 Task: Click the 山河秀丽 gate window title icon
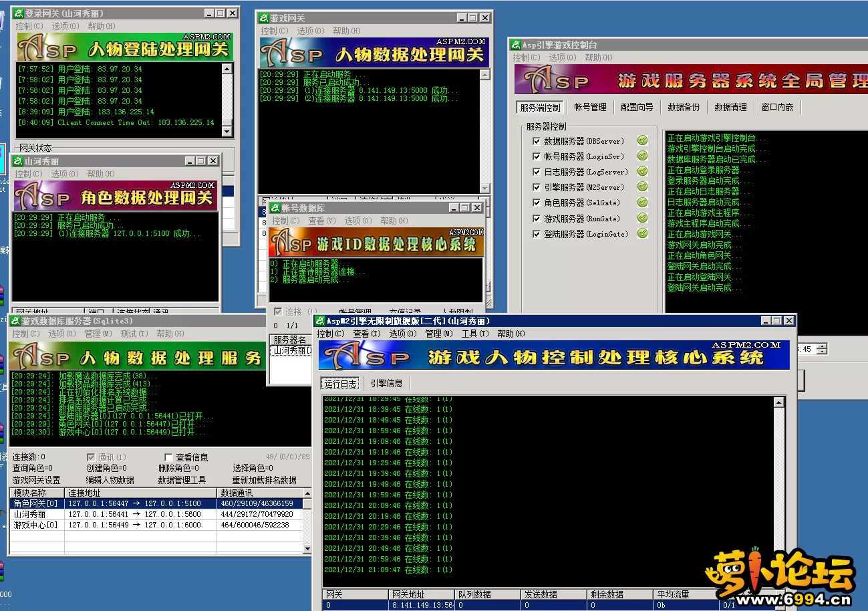coord(18,161)
